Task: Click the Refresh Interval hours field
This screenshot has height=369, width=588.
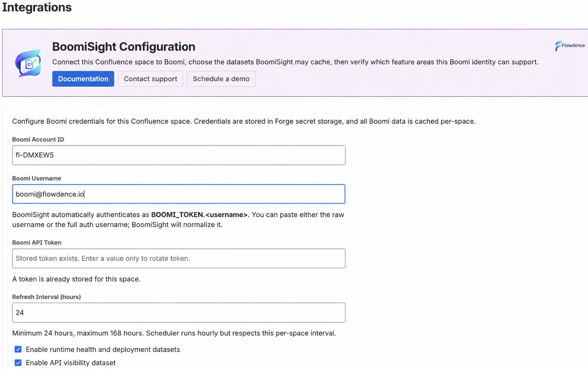Action: 179,313
